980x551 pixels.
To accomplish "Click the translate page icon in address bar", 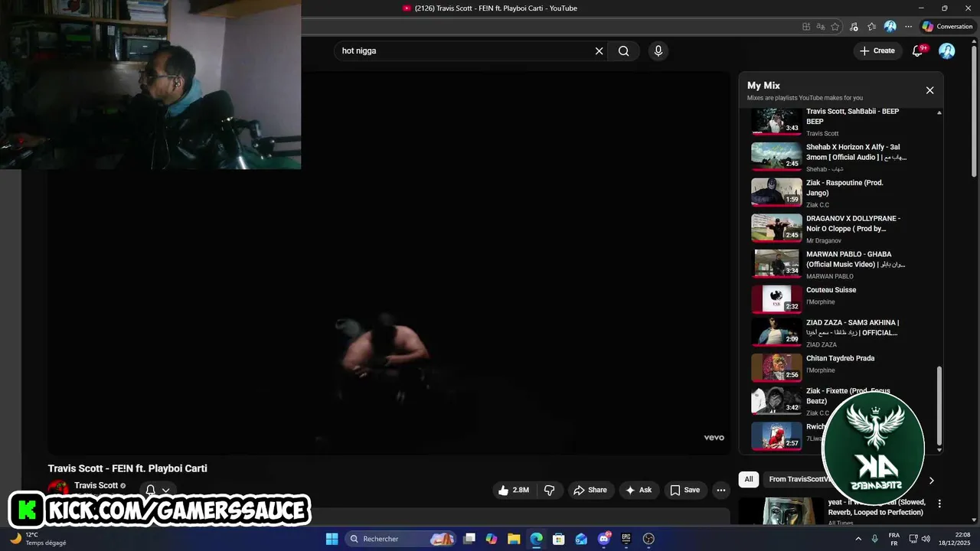I will [821, 27].
